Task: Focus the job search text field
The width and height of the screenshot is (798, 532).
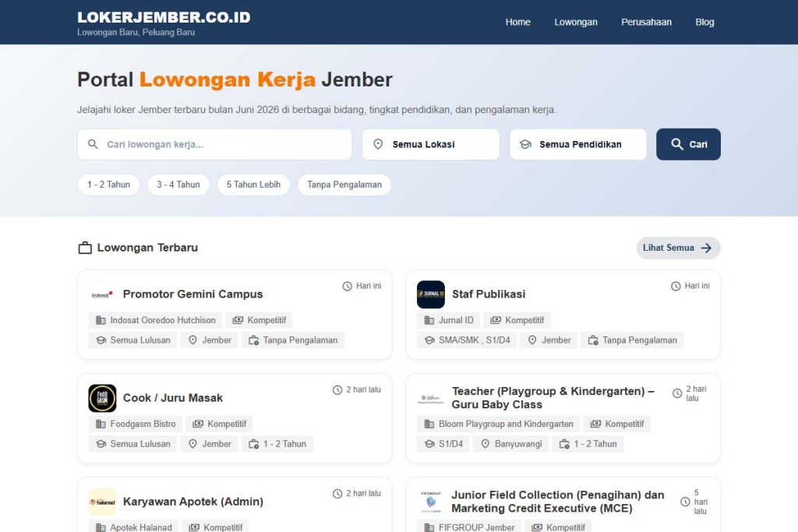Action: point(214,144)
